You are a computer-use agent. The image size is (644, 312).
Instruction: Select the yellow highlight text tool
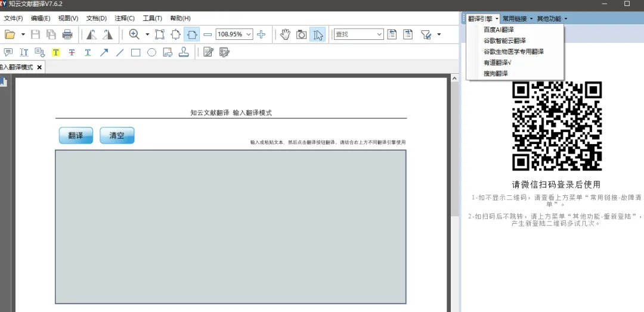[56, 52]
